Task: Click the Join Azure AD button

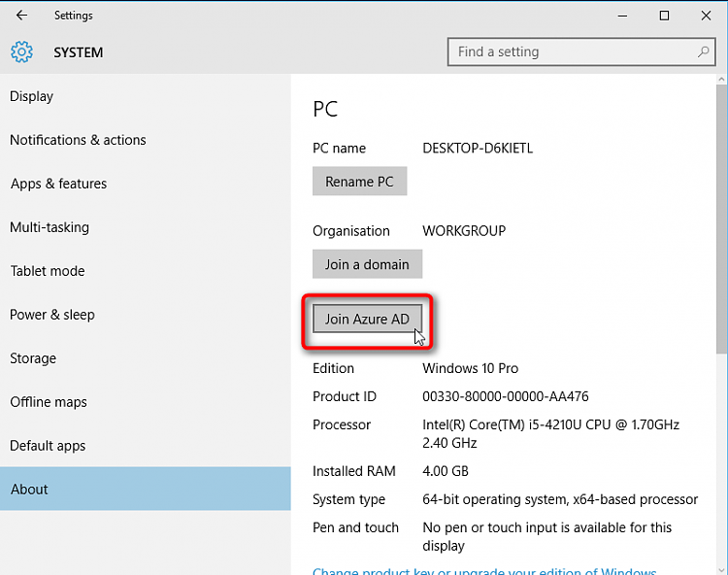Action: 367,319
